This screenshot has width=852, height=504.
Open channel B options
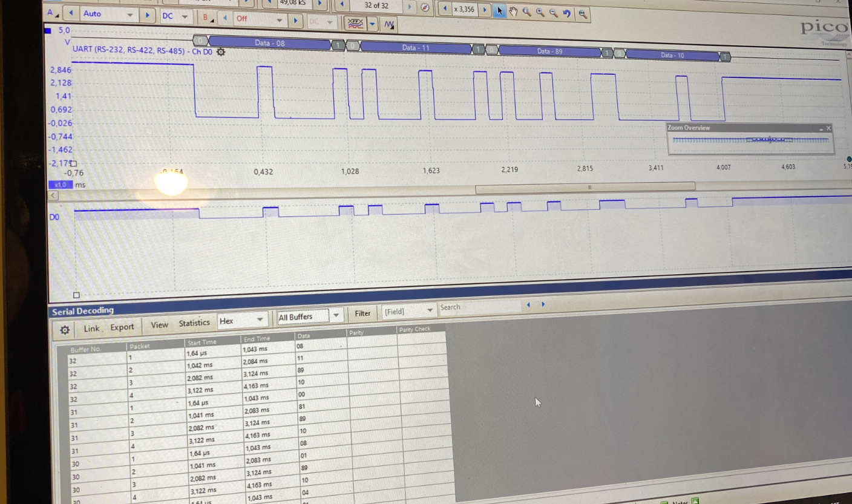[x=208, y=18]
